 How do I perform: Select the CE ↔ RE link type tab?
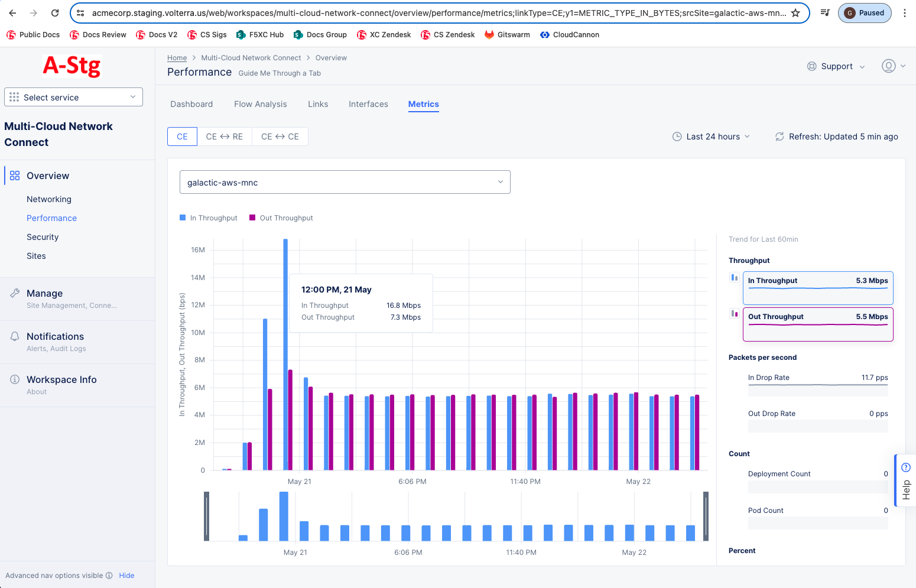point(225,136)
